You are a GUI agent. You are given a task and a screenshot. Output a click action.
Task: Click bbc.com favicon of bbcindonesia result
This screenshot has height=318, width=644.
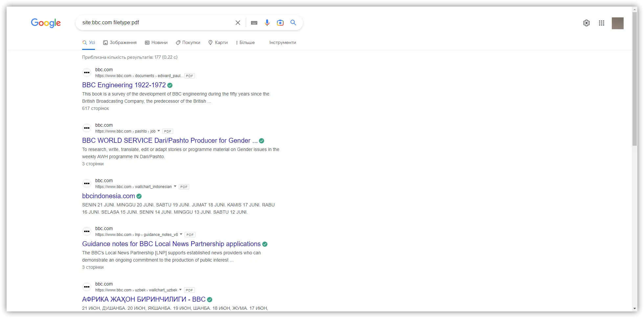point(87,183)
